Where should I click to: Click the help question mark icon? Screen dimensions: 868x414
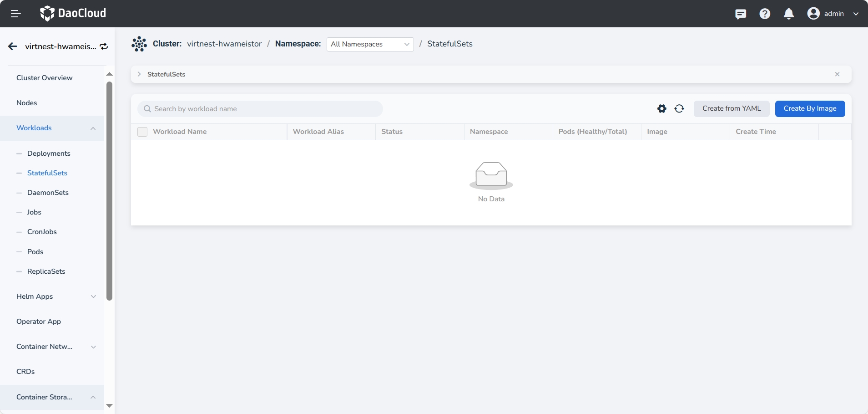[x=765, y=14]
